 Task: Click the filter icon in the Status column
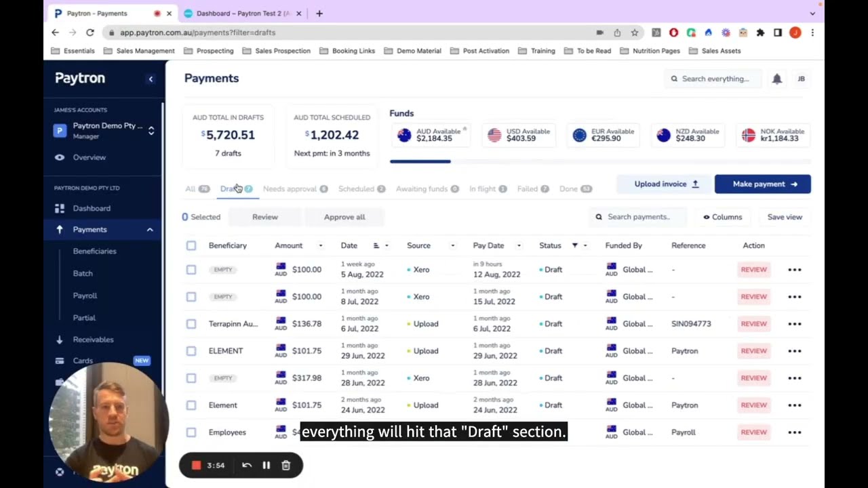[574, 245]
